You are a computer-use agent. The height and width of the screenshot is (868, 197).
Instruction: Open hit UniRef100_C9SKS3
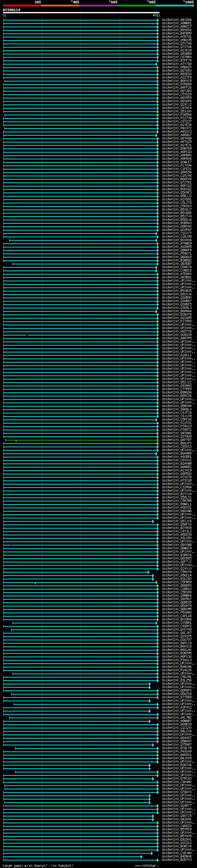(176, 447)
